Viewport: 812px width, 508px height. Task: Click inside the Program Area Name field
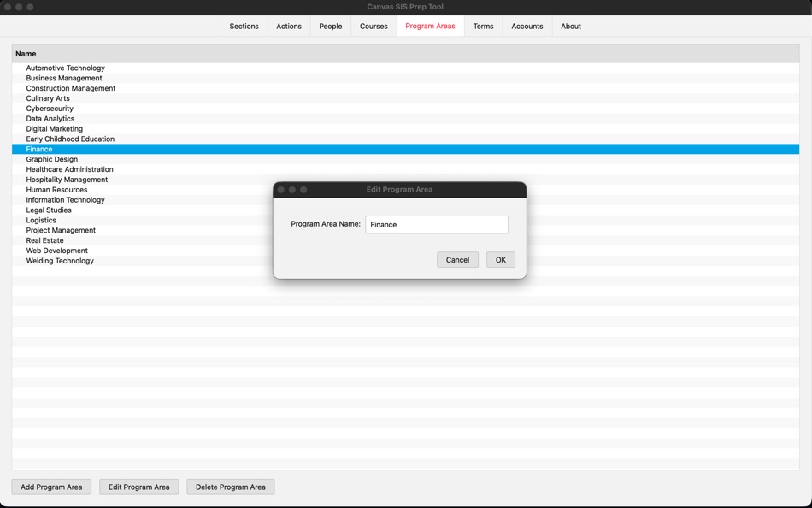tap(436, 224)
